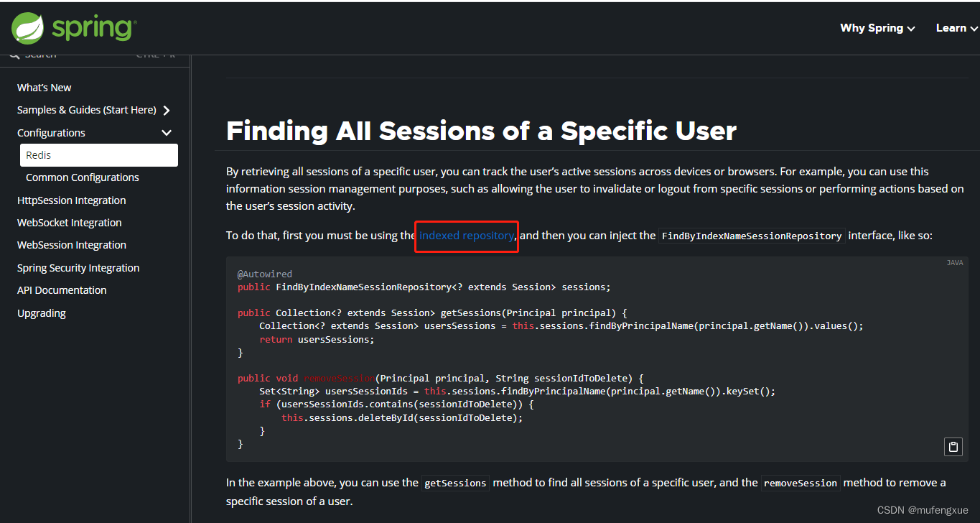Go to the Upgrading guide
The image size is (980, 523).
[41, 313]
